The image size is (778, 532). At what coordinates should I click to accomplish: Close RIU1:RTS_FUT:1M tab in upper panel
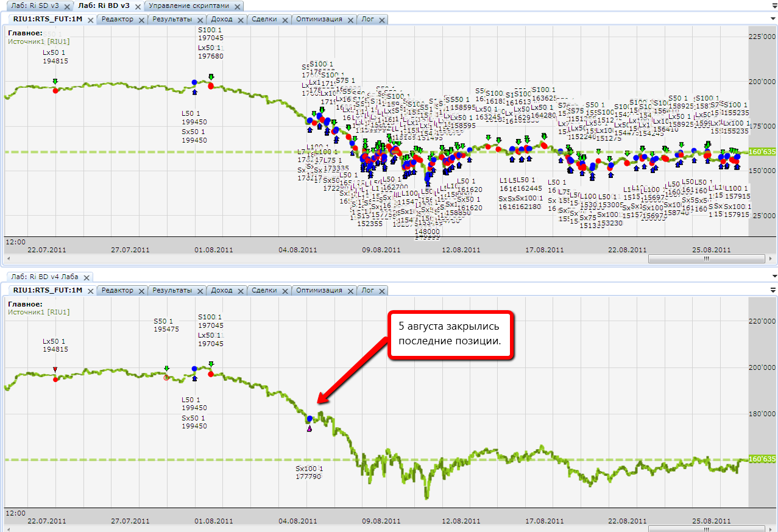point(90,20)
